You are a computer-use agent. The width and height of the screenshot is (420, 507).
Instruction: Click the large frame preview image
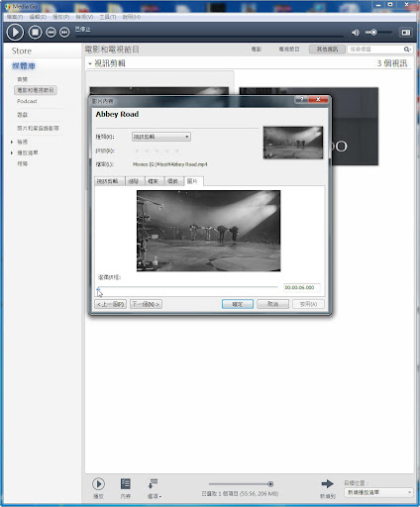coord(209,231)
